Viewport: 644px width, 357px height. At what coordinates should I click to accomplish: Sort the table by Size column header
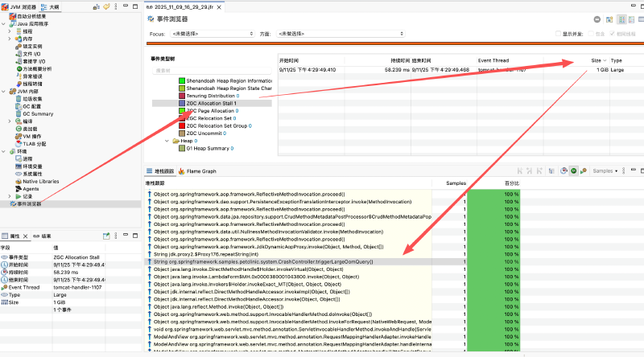596,60
